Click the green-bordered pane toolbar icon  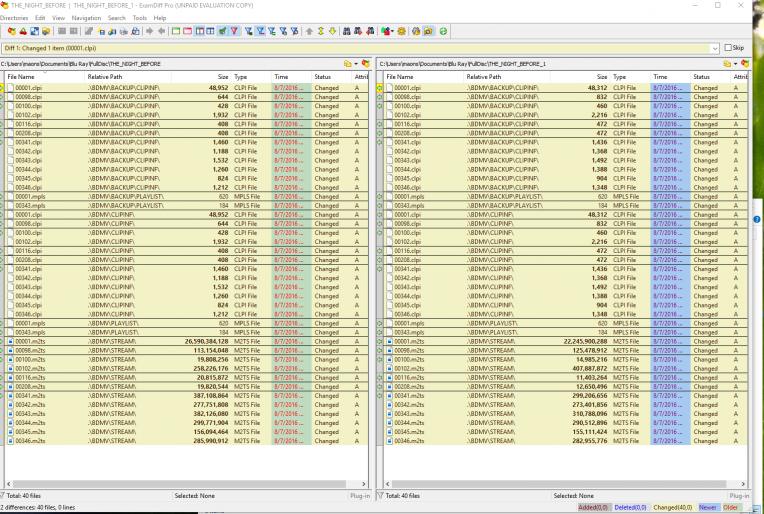click(176, 31)
